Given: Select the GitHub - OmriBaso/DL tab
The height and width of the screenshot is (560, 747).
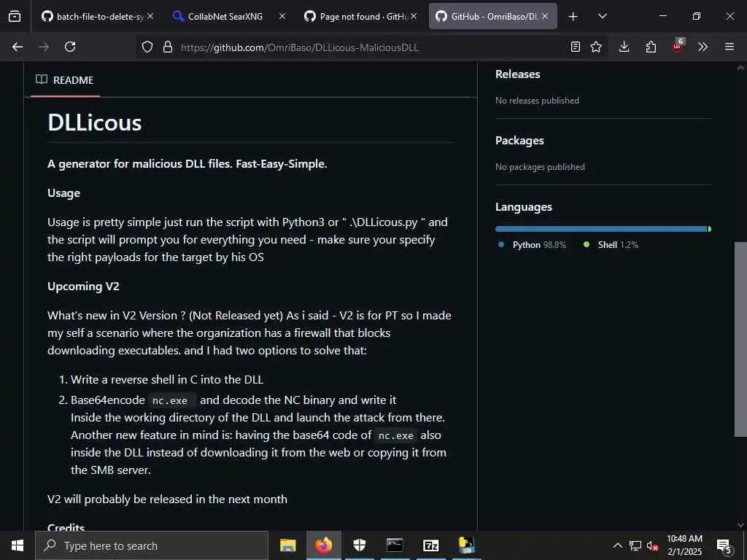Looking at the screenshot, I should pos(492,16).
